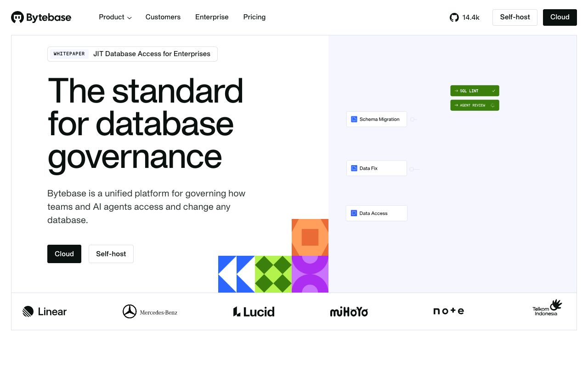588x368 pixels.
Task: Click the green SQL LINT badge
Action: (x=475, y=91)
